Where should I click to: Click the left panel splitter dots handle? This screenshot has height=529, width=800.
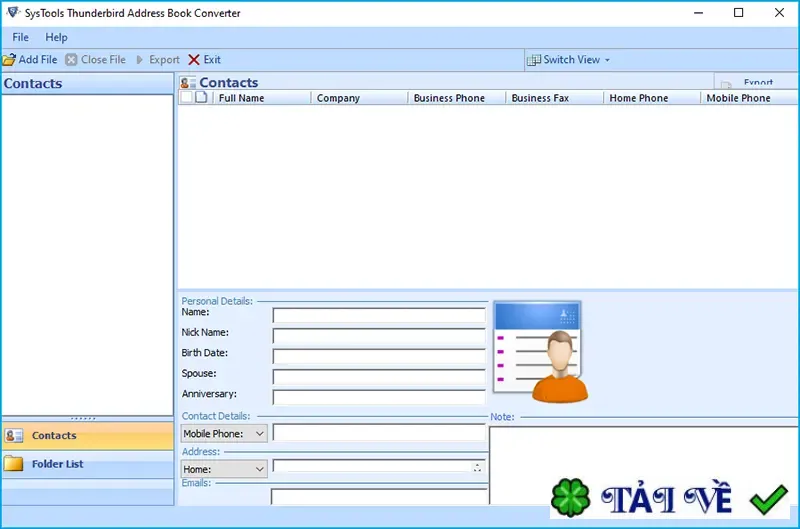[x=83, y=419]
